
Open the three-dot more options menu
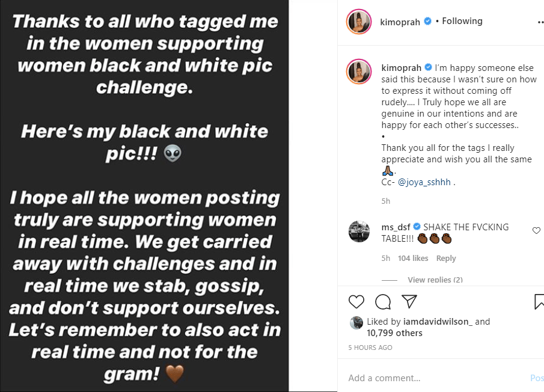(540, 22)
